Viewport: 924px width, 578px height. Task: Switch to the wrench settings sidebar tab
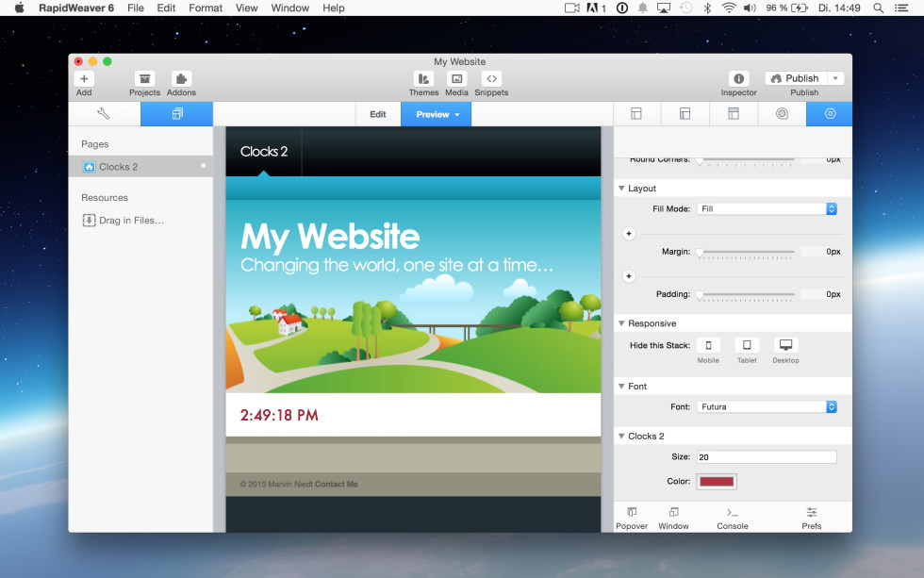coord(105,114)
